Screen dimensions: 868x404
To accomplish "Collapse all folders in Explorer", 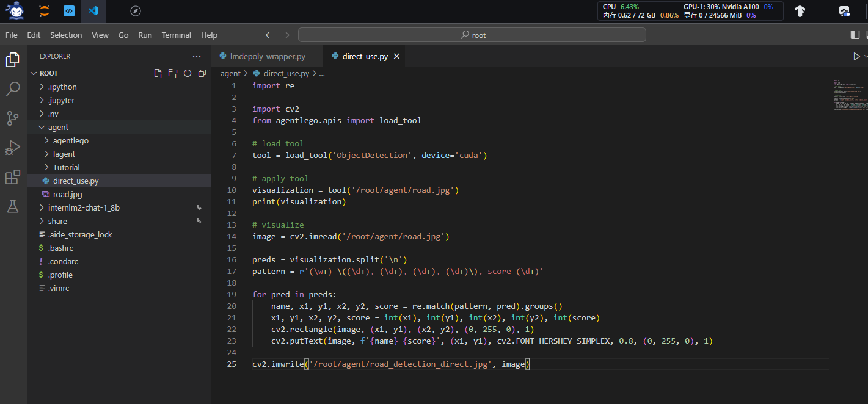I will pos(202,73).
